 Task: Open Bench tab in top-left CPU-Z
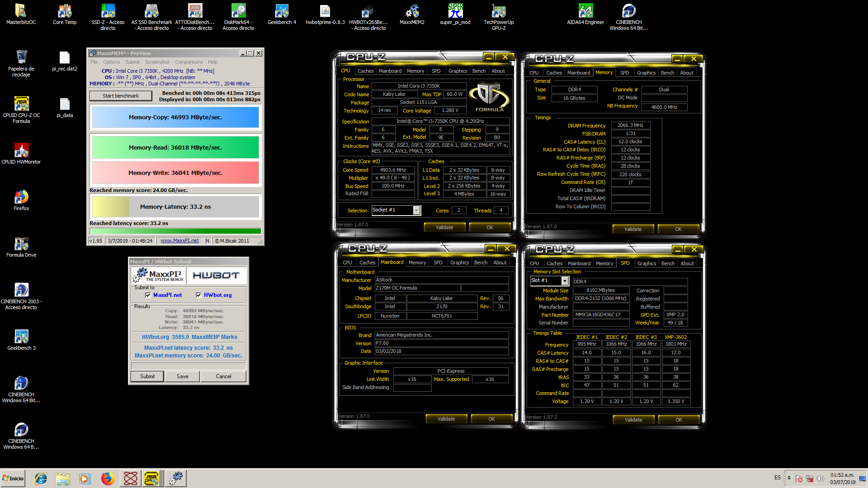(479, 71)
